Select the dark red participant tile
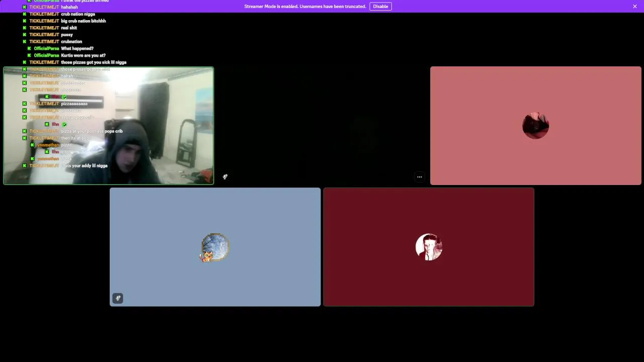Screen dimensions: 644x362 coord(429,247)
